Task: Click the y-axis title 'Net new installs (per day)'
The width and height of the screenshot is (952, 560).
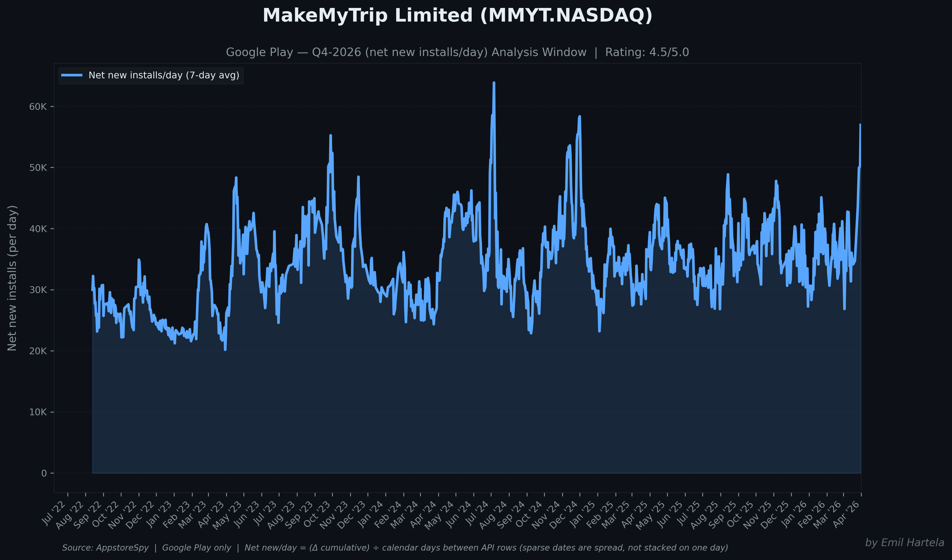Action: coord(12,278)
